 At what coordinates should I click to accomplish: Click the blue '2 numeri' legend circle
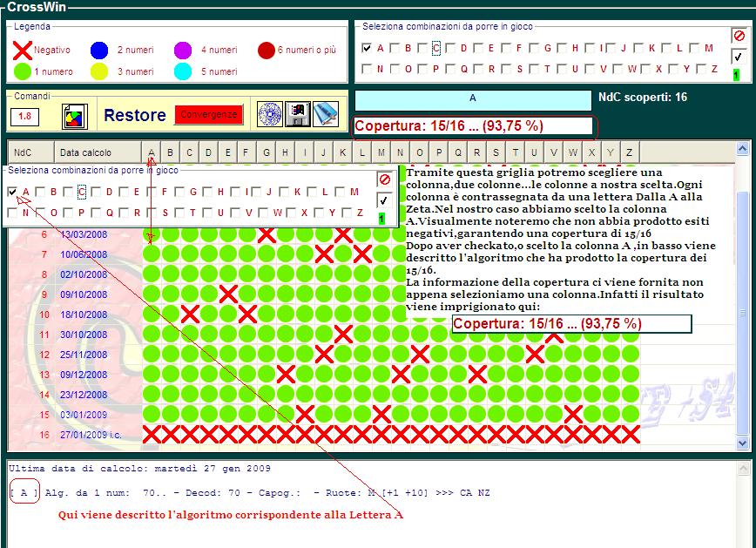click(99, 50)
